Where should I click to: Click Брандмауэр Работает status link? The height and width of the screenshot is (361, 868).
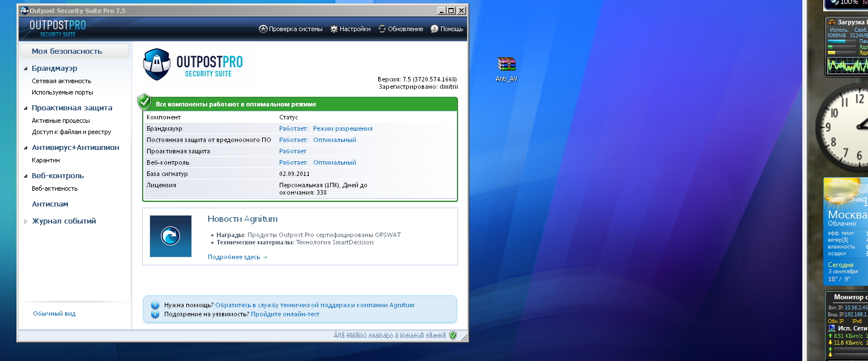(x=293, y=128)
